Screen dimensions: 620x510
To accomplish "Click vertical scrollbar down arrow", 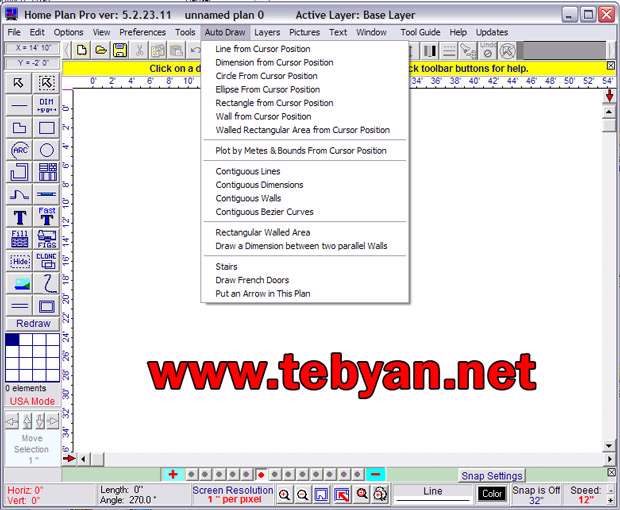I will 609,446.
